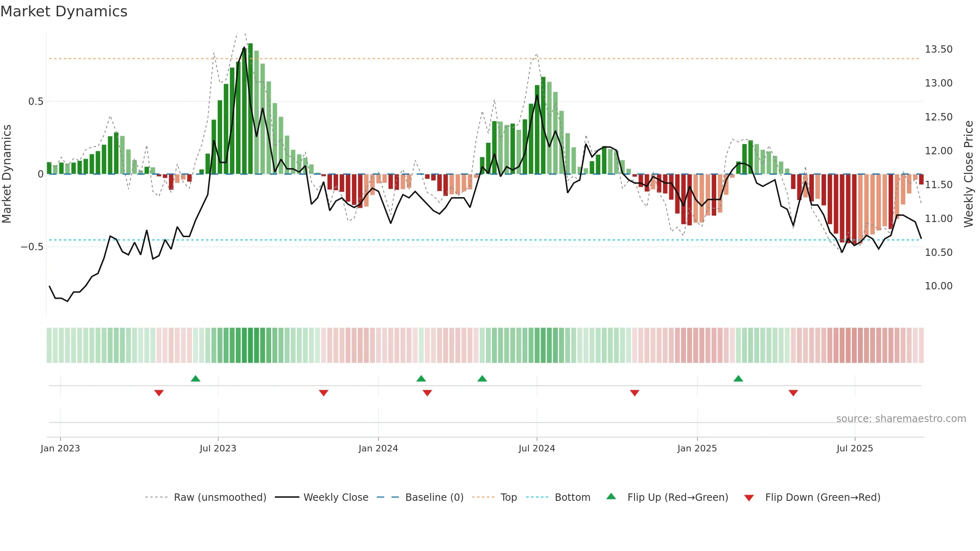980x551 pixels.
Task: Click the orange dotted Top threshold line
Action: 484,59
